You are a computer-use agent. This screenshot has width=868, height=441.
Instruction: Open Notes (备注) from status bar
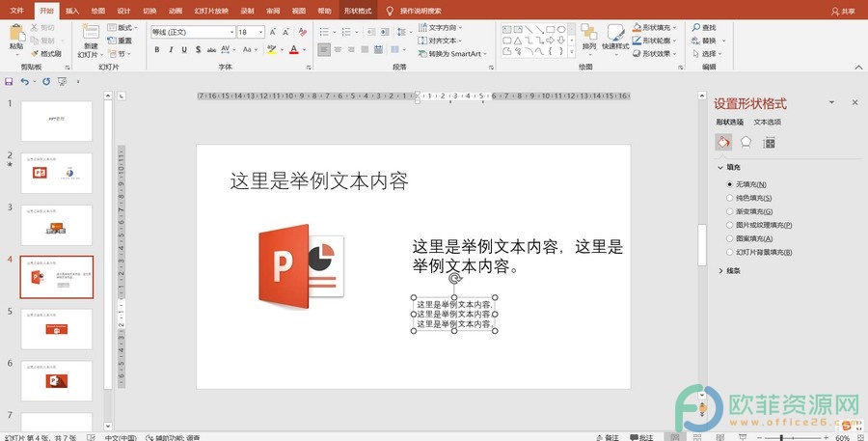[x=608, y=437]
